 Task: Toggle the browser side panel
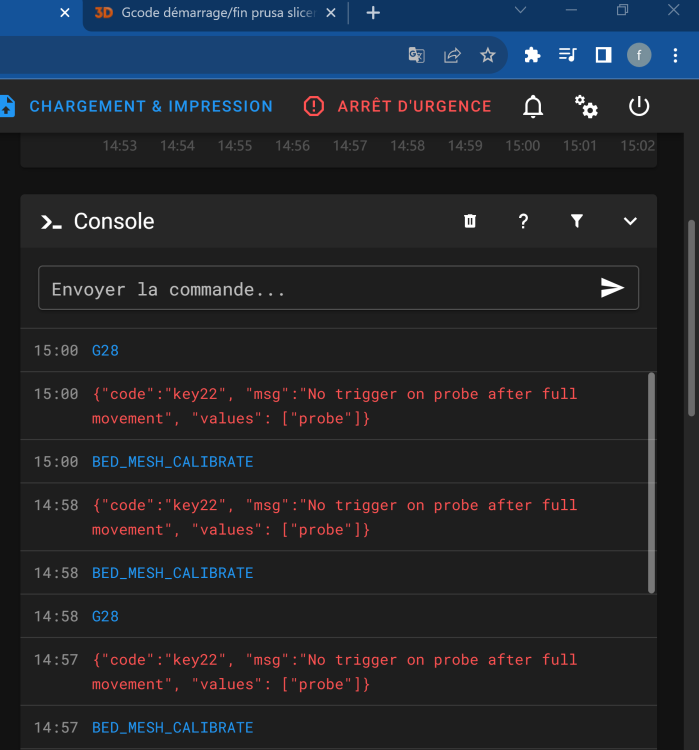pos(603,55)
